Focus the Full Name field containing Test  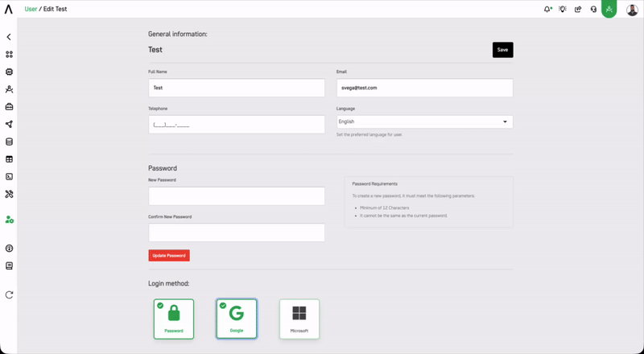pos(237,88)
